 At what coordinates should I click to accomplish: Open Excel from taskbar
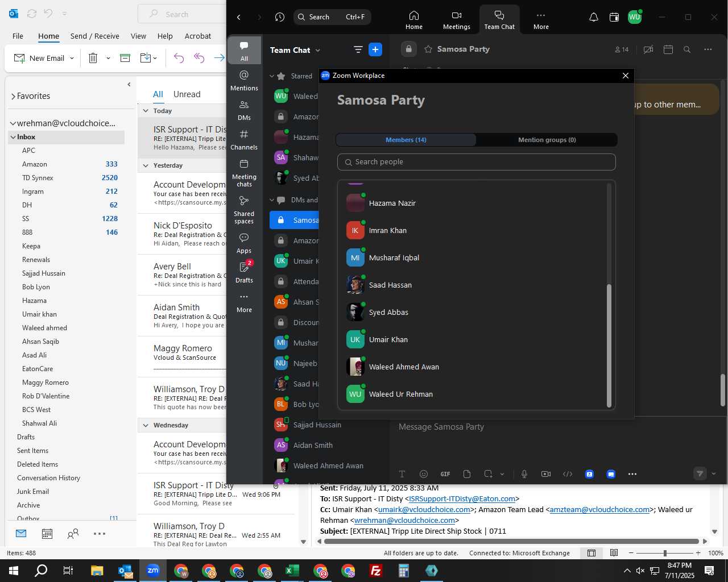pyautogui.click(x=292, y=571)
